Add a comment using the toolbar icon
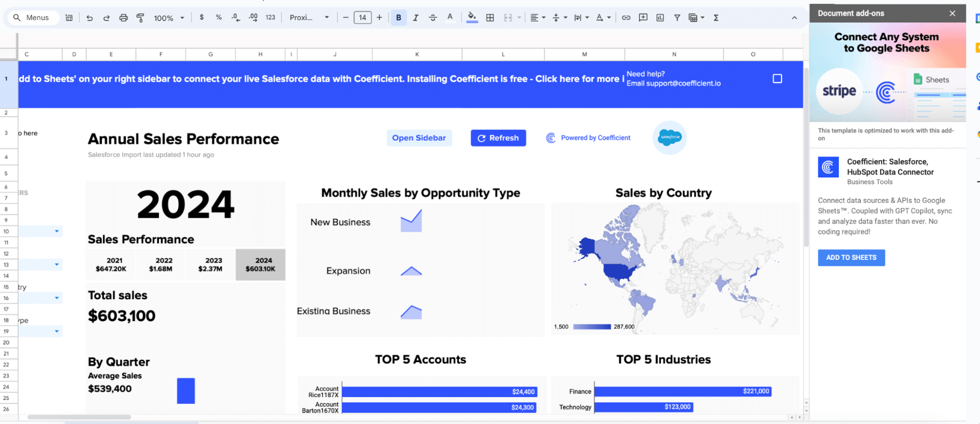 pos(643,18)
